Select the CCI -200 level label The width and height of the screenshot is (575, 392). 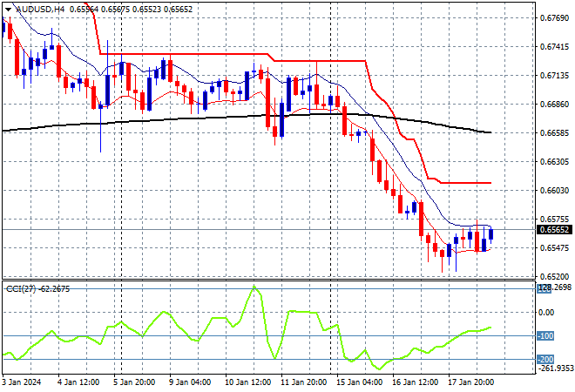545,360
